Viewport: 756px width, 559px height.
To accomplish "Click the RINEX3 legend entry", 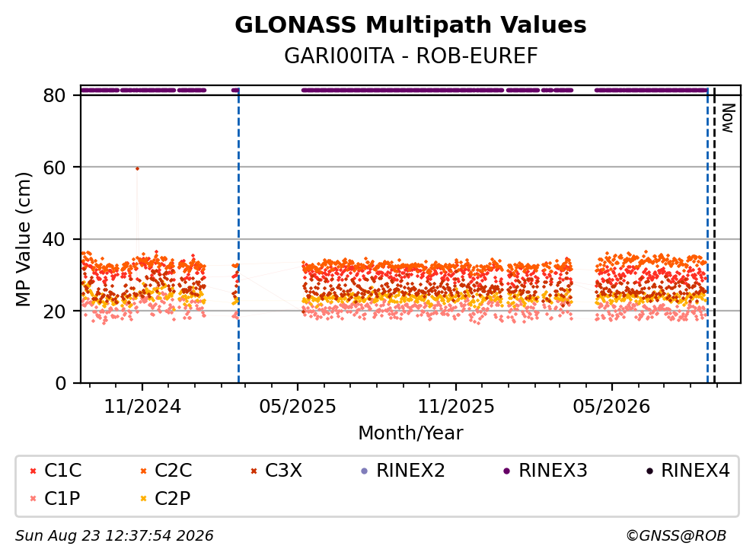I will coord(545,470).
